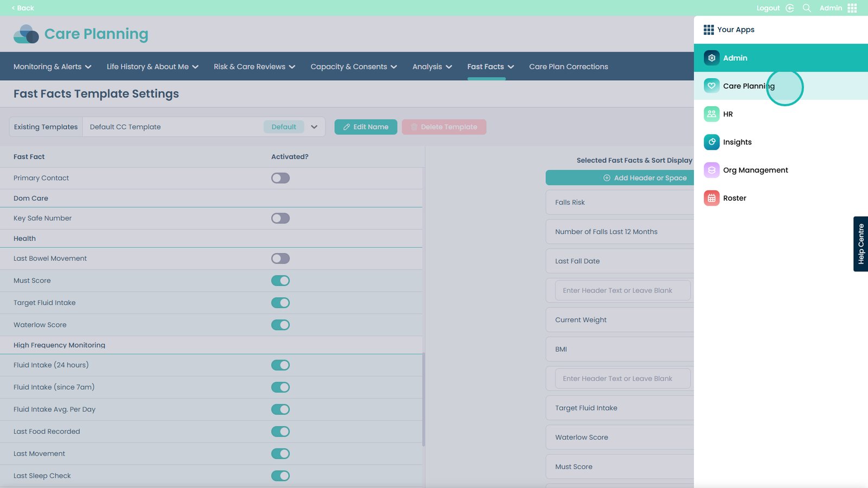Viewport: 868px width, 488px height.
Task: Open Care Plan Corrections tab
Action: (x=568, y=67)
